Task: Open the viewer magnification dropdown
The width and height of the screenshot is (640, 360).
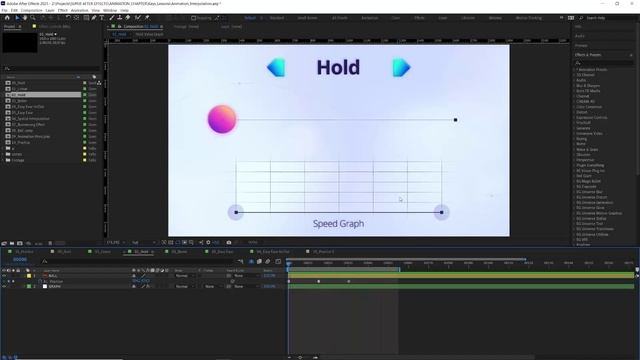Action: tap(116, 242)
